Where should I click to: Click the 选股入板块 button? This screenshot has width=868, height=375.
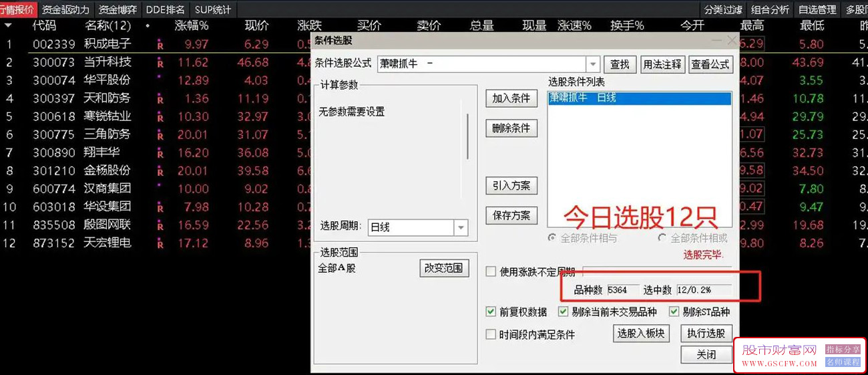pyautogui.click(x=641, y=333)
